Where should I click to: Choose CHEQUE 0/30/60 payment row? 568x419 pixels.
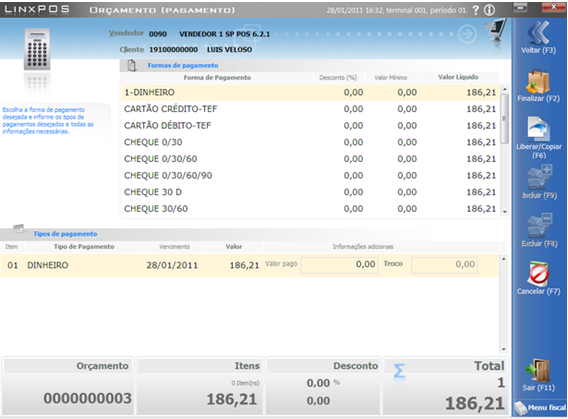click(310, 159)
